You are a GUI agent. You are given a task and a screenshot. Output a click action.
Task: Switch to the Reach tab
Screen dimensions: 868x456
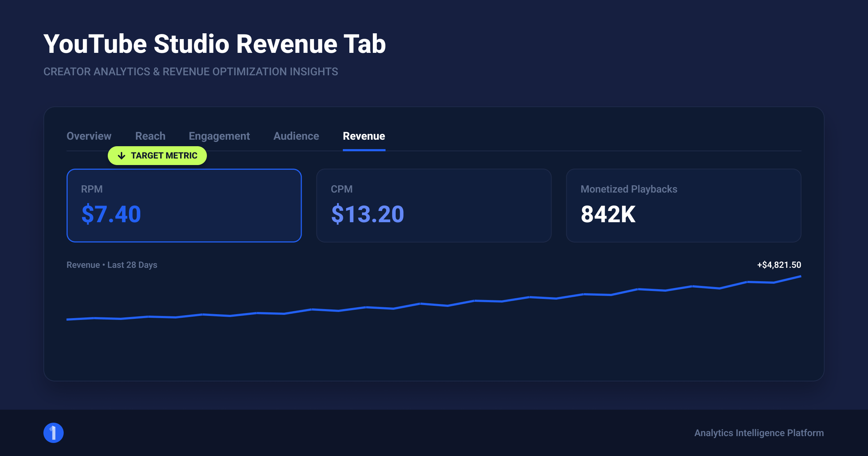150,136
